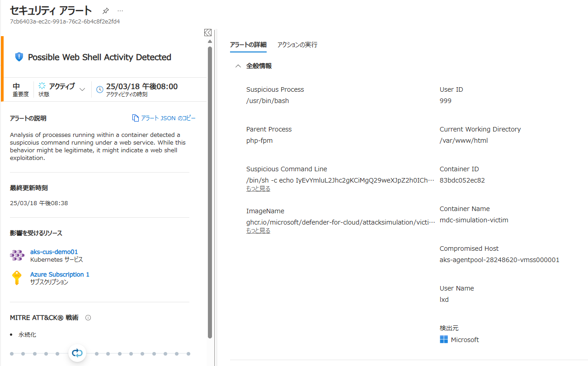Click the persistence tactic icon on kill chain
The height and width of the screenshot is (366, 588).
tap(77, 353)
